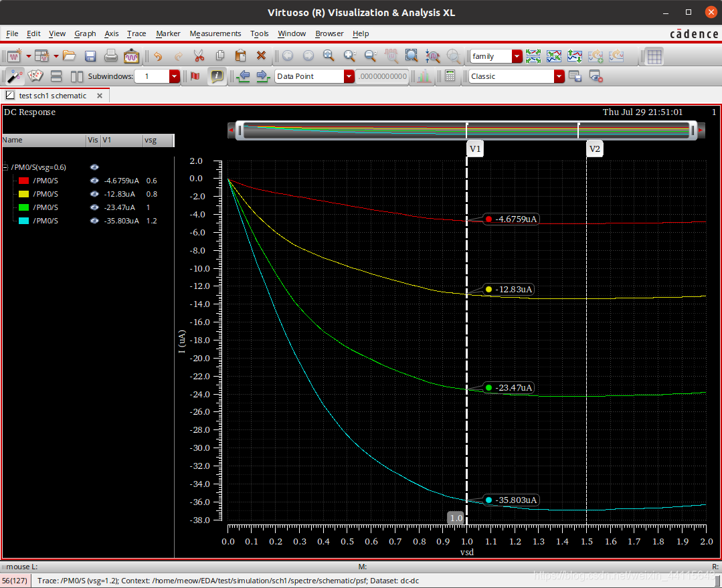Click the V1 vertical marker label
The height and width of the screenshot is (588, 722).
pos(475,149)
